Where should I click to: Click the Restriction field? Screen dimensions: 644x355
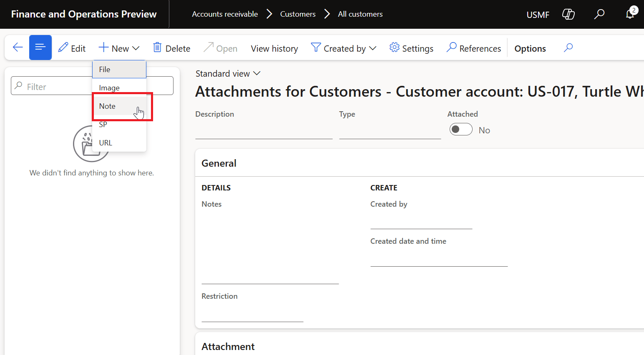pyautogui.click(x=252, y=313)
